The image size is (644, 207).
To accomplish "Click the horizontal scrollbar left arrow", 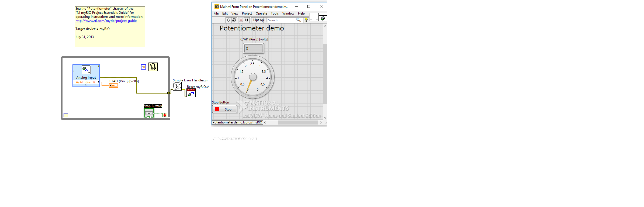I will (x=265, y=122).
